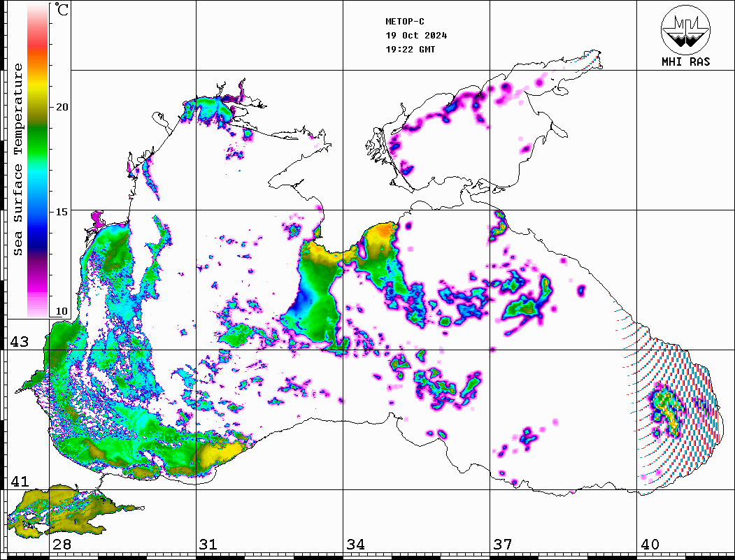
Task: Click the 'METOP-C' satellite name text
Action: coord(405,22)
